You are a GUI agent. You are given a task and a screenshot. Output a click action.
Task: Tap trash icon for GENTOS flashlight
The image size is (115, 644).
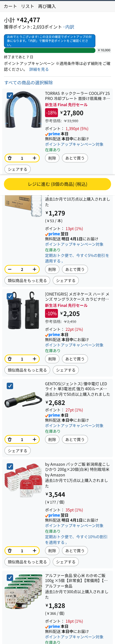pyautogui.click(x=10, y=439)
